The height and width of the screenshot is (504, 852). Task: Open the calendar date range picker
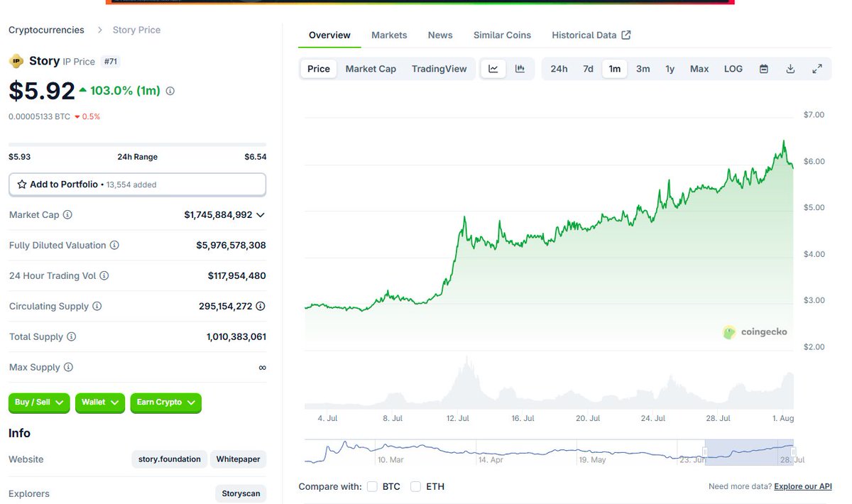click(764, 69)
